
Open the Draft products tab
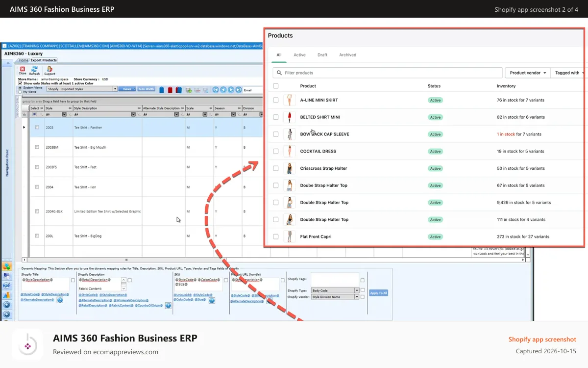click(x=322, y=55)
